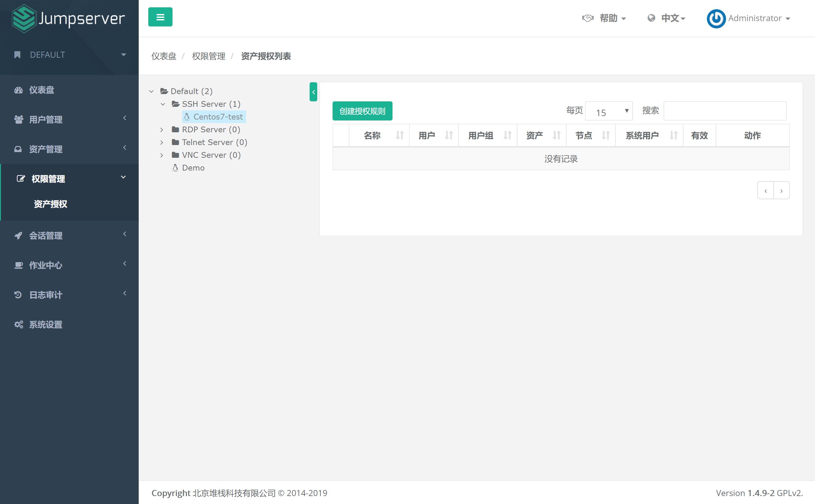Image resolution: width=815 pixels, height=504 pixels.
Task: Go to 权限管理 breadcrumb link
Action: (209, 56)
